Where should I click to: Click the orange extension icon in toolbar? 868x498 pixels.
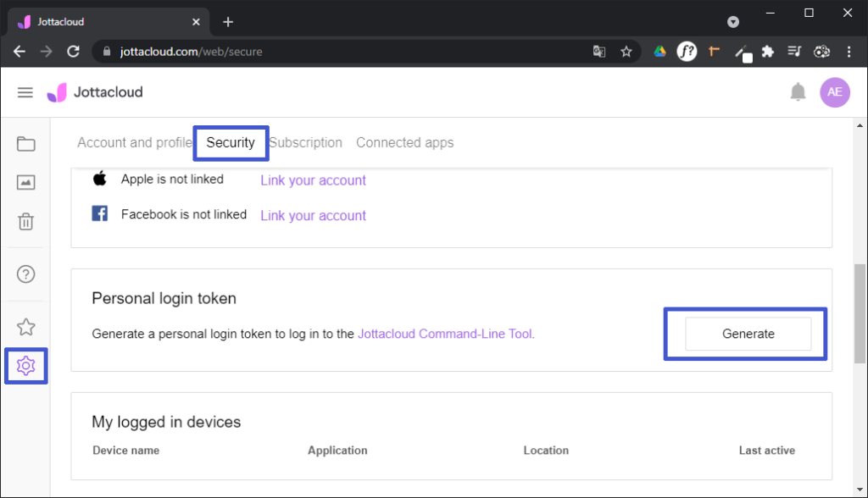pyautogui.click(x=714, y=52)
